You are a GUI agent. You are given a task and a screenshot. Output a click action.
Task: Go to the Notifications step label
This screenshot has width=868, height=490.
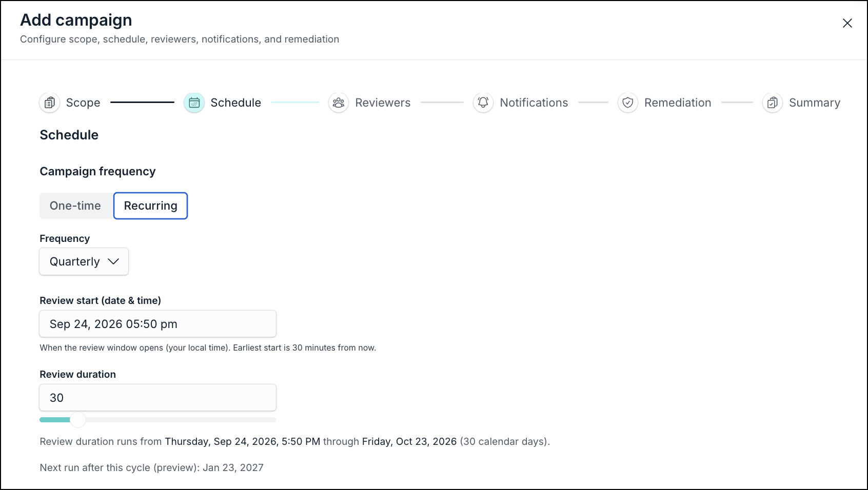click(x=534, y=103)
